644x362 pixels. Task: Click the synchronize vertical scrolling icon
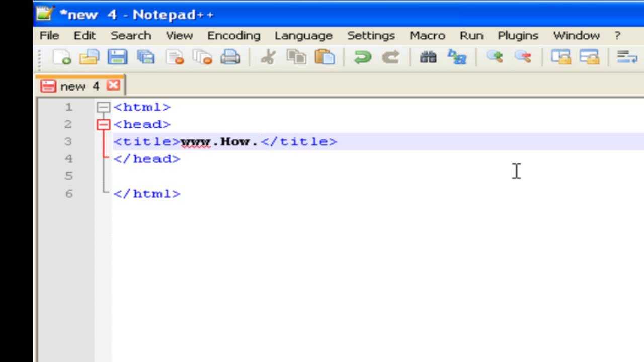[x=560, y=57]
